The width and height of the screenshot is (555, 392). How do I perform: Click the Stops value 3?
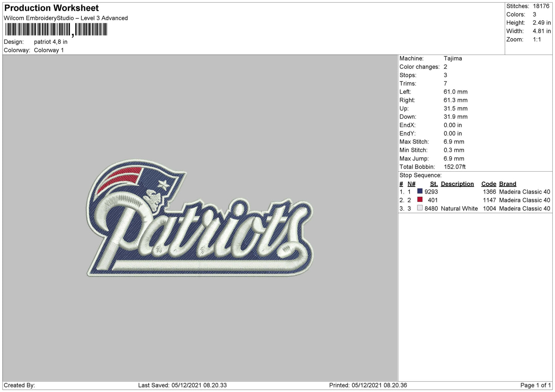click(446, 75)
